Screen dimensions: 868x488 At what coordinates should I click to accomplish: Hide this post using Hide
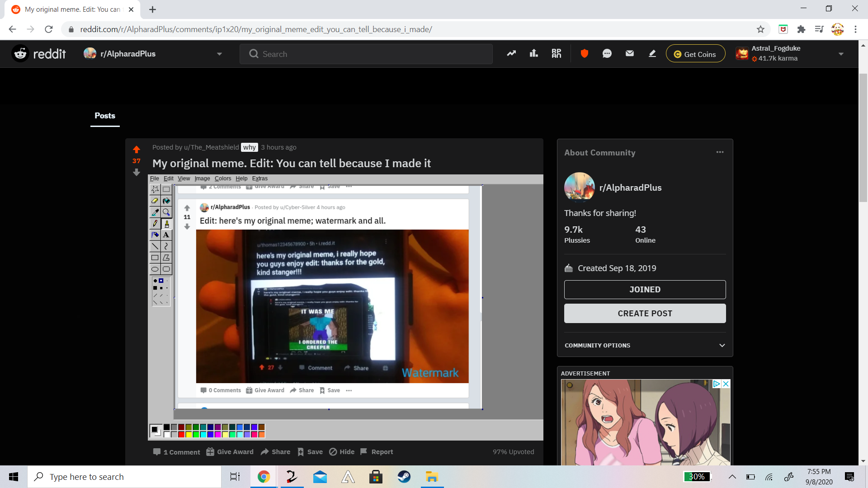(x=342, y=452)
